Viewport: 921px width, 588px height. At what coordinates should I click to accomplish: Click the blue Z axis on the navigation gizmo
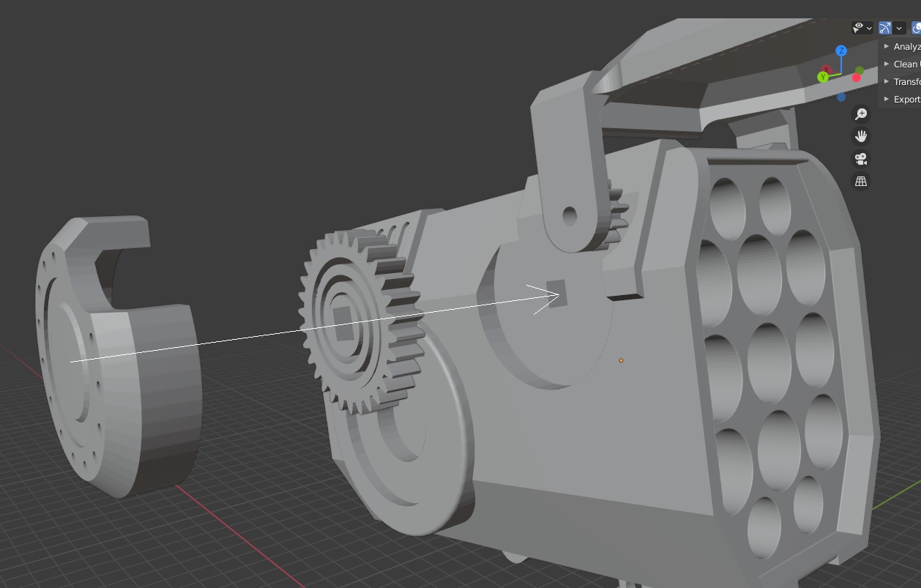click(840, 50)
